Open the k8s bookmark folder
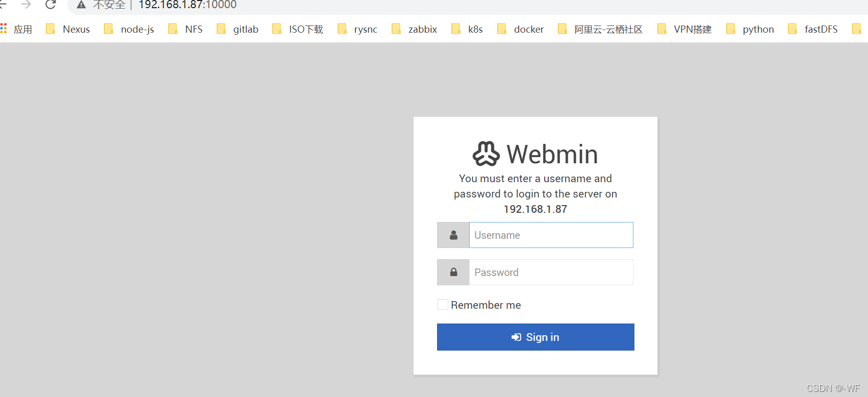The height and width of the screenshot is (397, 868). point(467,29)
